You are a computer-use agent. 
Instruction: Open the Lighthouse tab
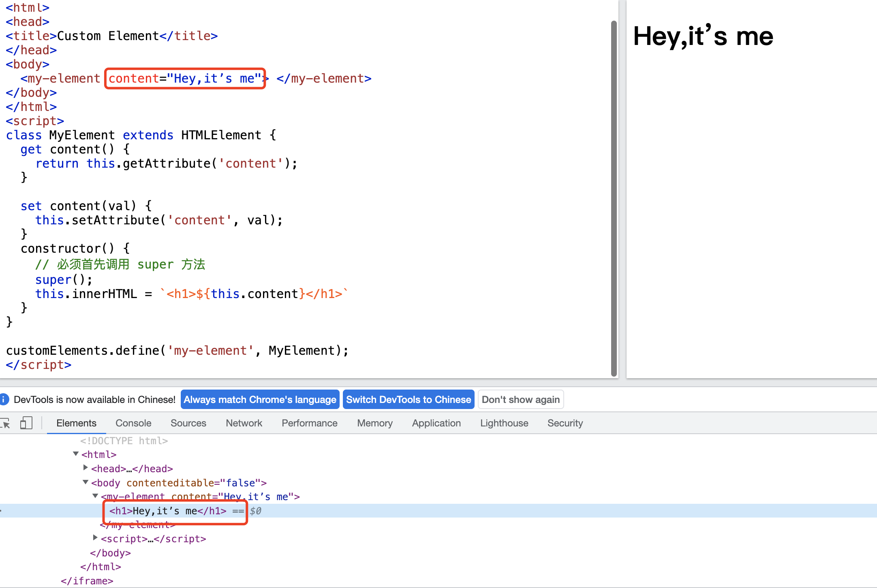[x=504, y=423]
